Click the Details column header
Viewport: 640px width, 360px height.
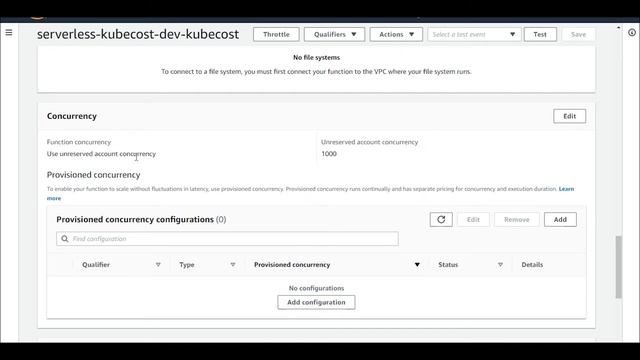click(x=532, y=264)
